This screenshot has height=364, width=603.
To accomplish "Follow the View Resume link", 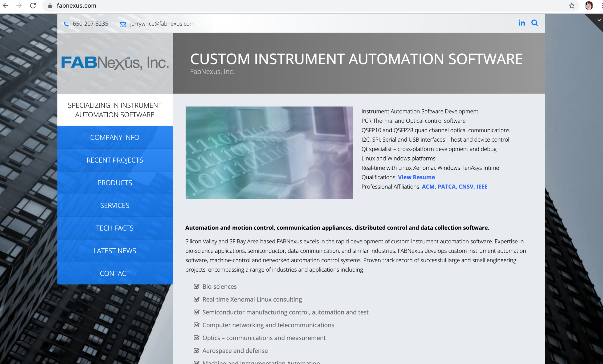I will (416, 177).
